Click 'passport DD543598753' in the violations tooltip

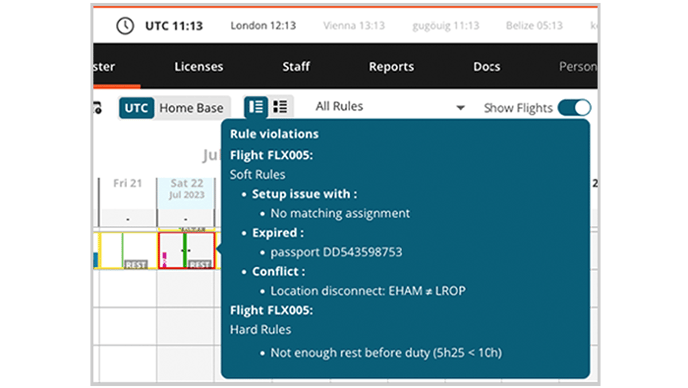click(x=336, y=252)
